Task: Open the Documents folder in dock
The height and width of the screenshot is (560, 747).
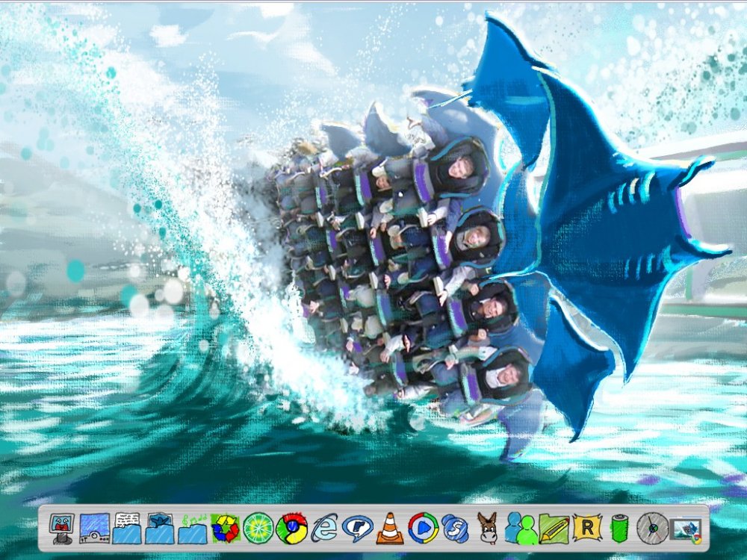Action: 127,528
